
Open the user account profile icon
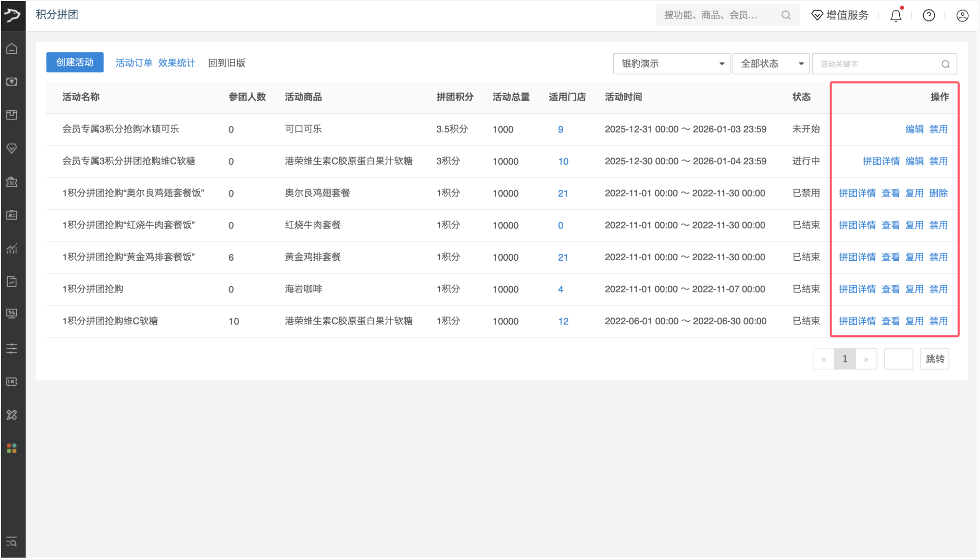click(962, 16)
